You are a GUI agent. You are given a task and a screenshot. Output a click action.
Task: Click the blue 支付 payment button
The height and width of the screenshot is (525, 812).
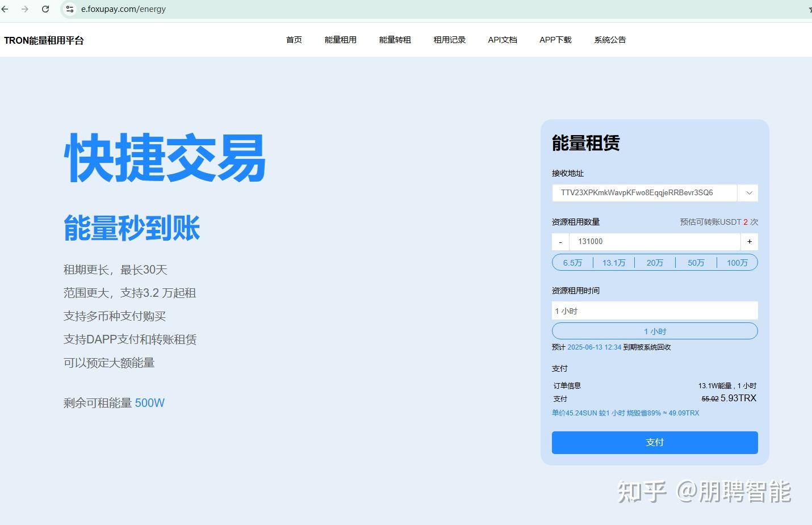coord(654,442)
